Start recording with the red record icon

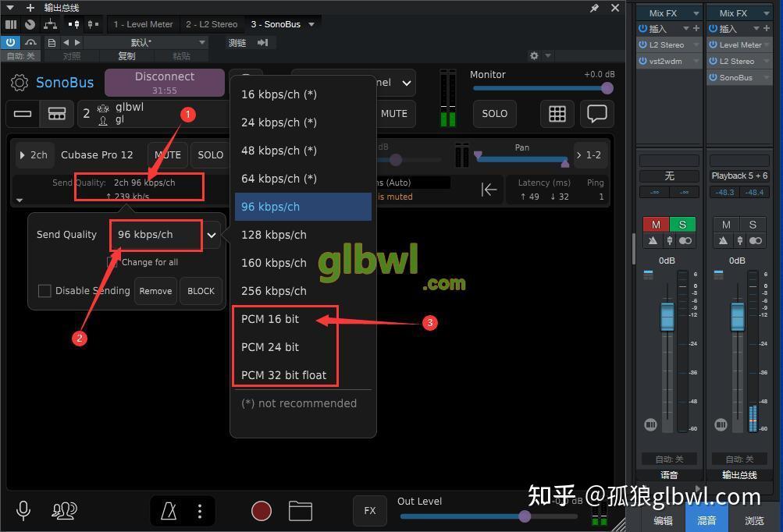tap(261, 510)
